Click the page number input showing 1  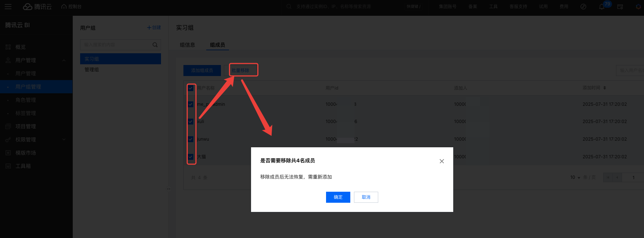coord(633,177)
